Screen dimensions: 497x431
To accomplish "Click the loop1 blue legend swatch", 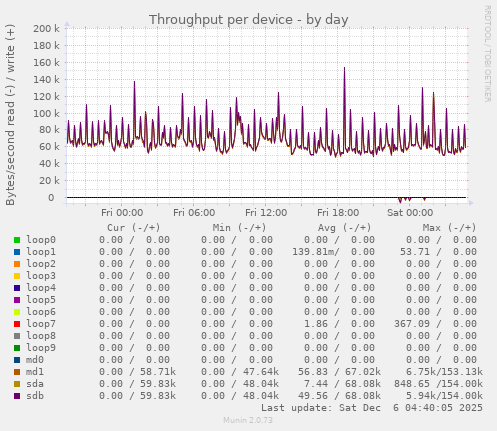I will pos(17,252).
